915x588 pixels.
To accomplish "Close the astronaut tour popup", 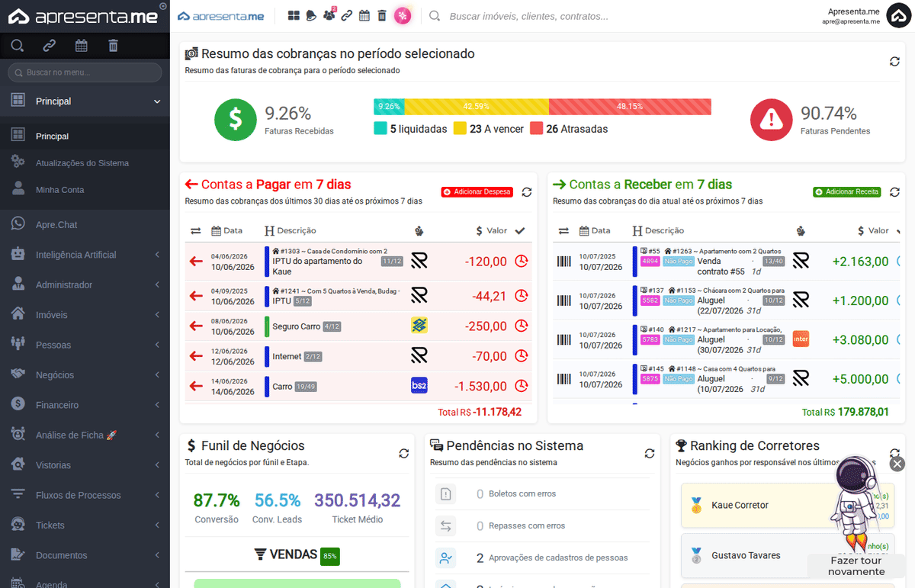I will 897,463.
